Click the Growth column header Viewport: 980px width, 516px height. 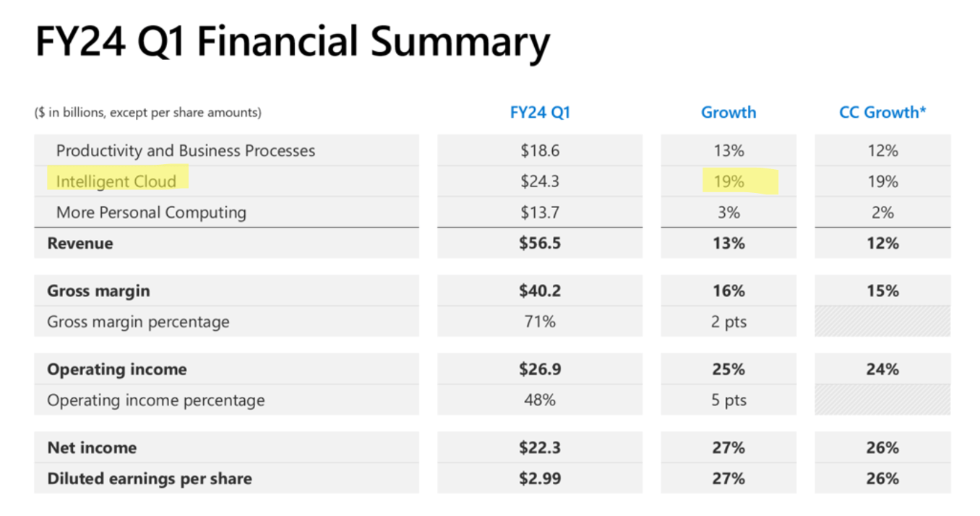tap(728, 113)
